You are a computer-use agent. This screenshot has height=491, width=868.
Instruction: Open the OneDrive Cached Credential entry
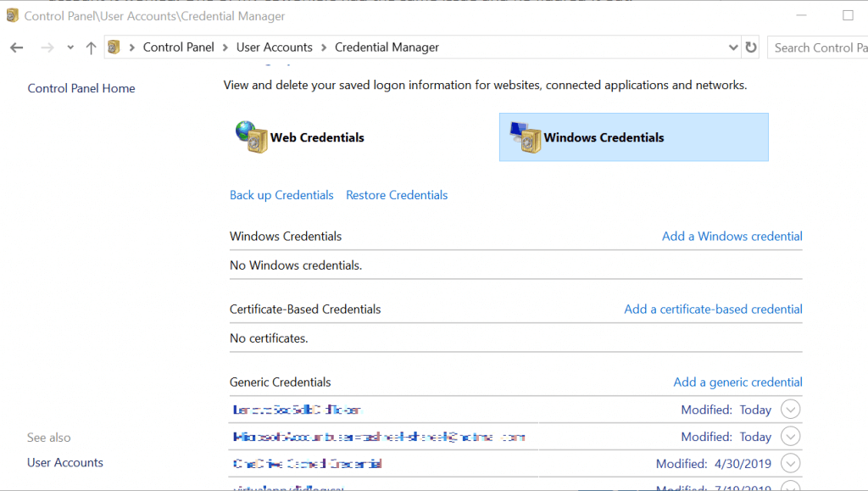point(307,463)
